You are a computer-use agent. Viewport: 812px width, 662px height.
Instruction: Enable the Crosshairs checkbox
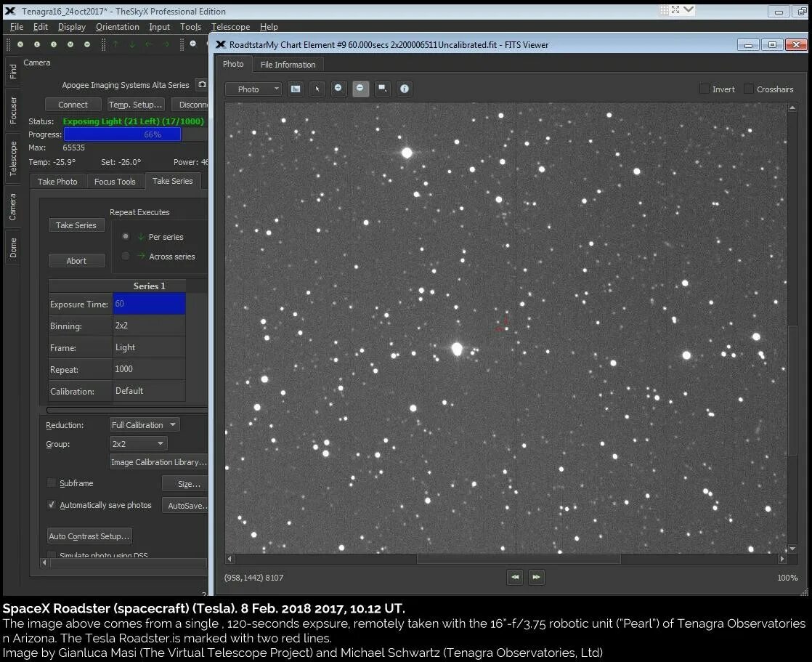[x=748, y=89]
